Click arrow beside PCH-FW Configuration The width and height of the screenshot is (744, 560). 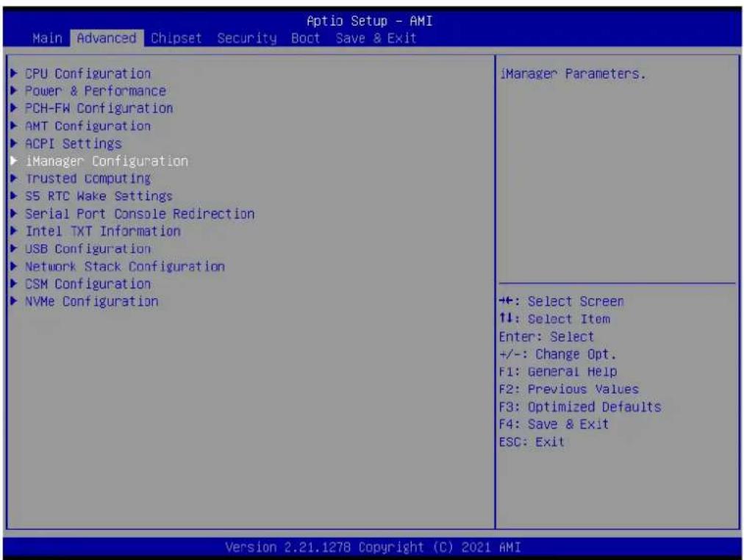(x=14, y=108)
